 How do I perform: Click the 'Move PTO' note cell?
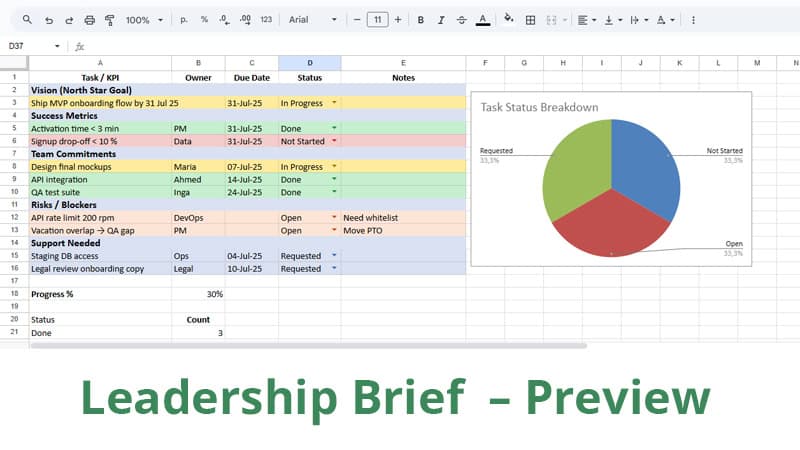[x=403, y=230]
